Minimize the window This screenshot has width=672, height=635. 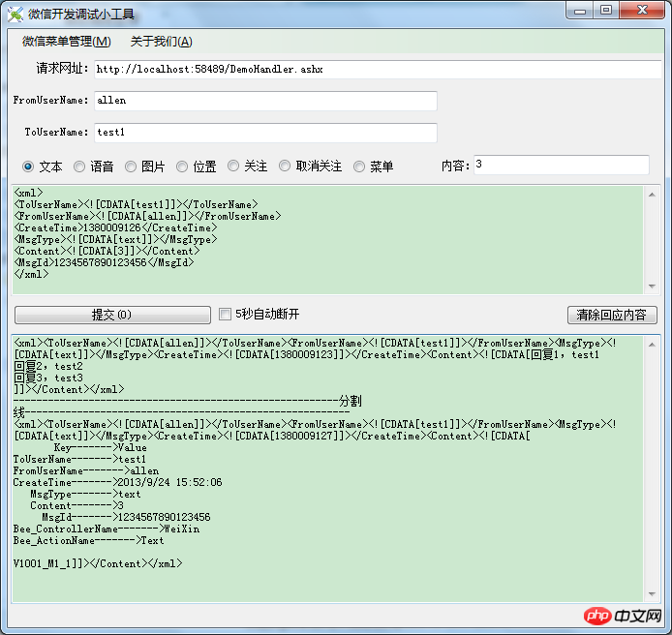(580, 11)
